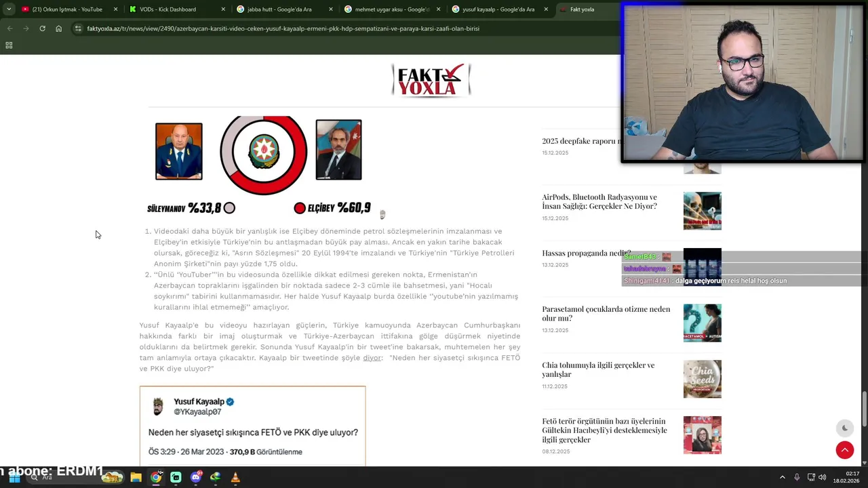Image resolution: width=868 pixels, height=488 pixels.
Task: Select the Fakt yoxla tab
Action: [x=587, y=9]
